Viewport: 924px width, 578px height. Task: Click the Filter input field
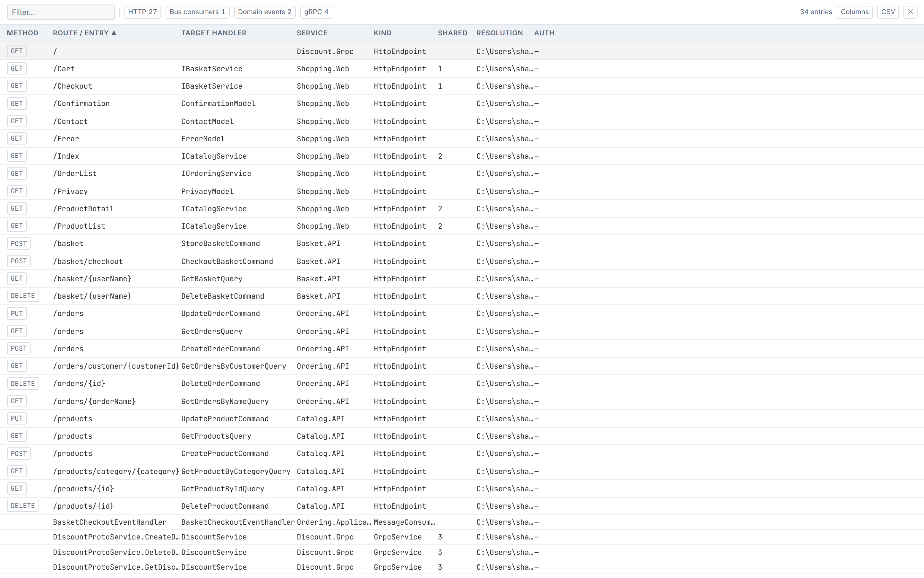(x=61, y=12)
